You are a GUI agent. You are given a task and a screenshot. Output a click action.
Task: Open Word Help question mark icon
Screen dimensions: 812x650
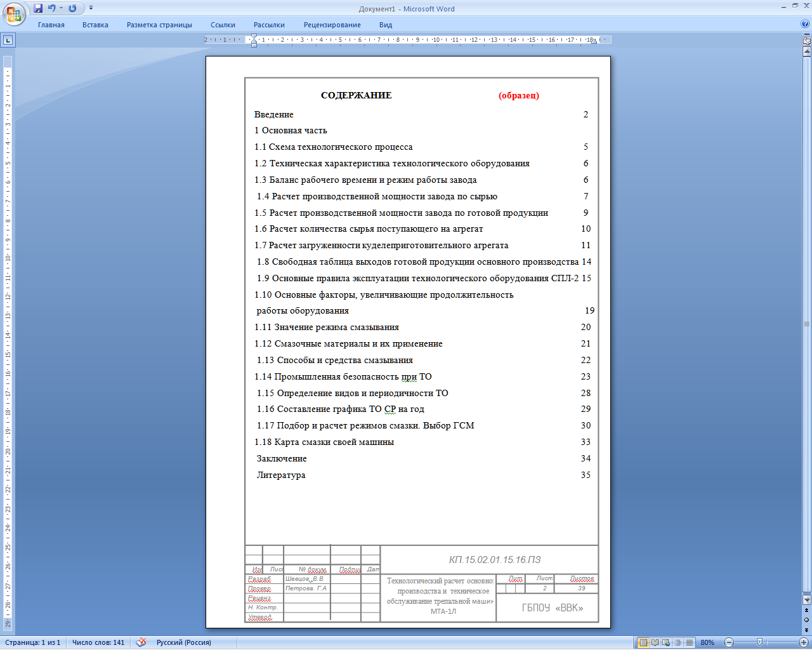tap(805, 24)
